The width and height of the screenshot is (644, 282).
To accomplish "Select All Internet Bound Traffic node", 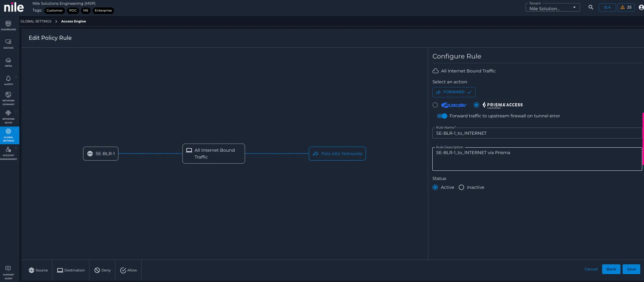I will pos(214,154).
